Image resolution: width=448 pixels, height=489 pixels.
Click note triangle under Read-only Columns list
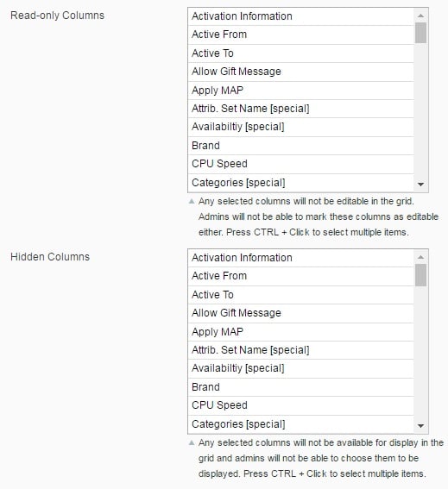coord(192,202)
